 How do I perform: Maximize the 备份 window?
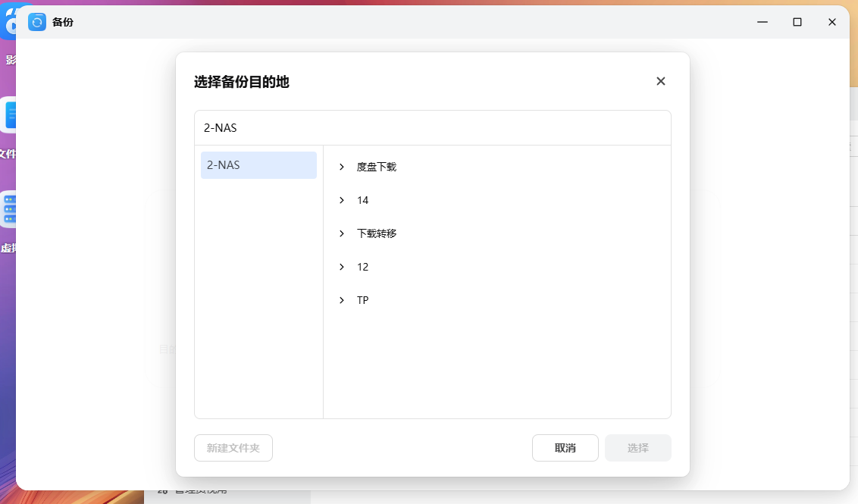[797, 22]
